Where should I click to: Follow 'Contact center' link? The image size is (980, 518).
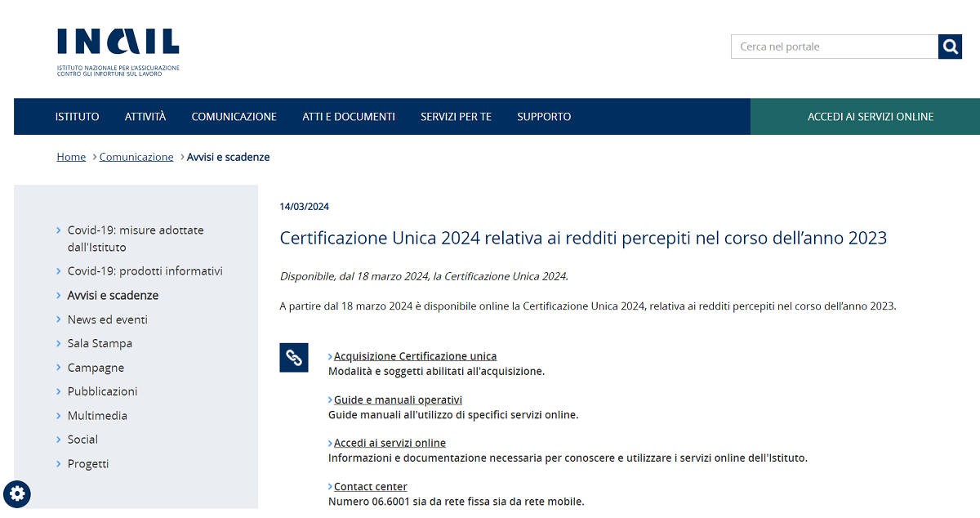370,487
